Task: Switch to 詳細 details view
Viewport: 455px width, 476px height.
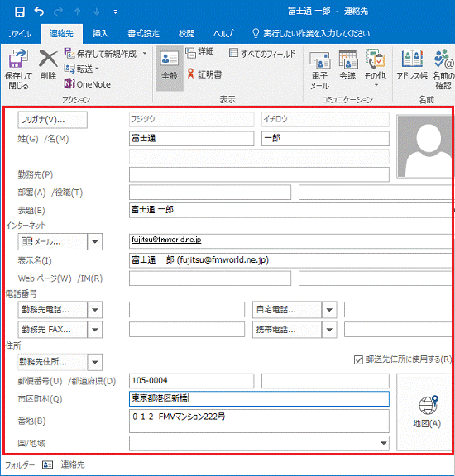Action: (199, 52)
